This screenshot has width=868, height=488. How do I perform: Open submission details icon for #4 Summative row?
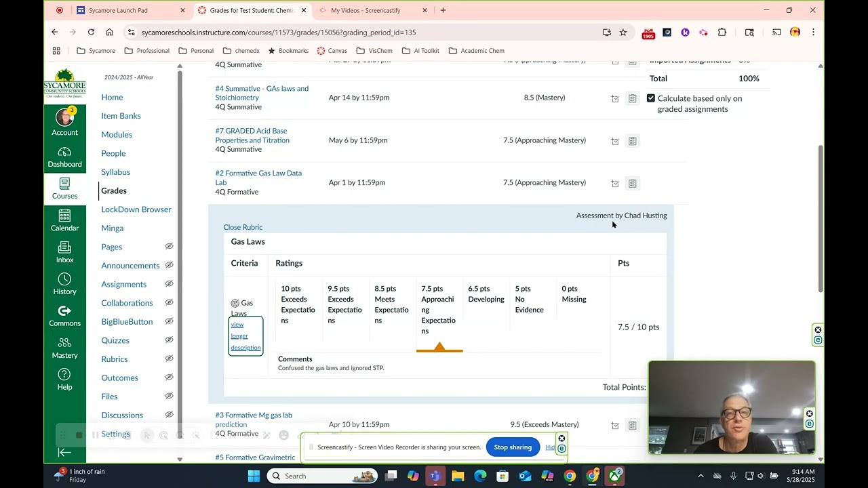click(615, 98)
